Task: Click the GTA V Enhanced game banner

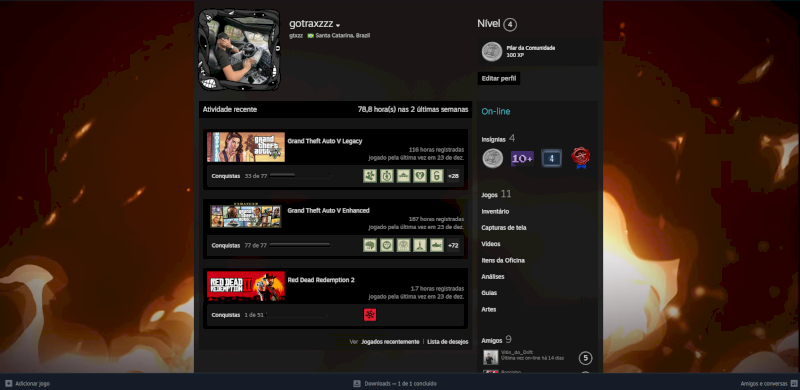Action: coord(246,216)
